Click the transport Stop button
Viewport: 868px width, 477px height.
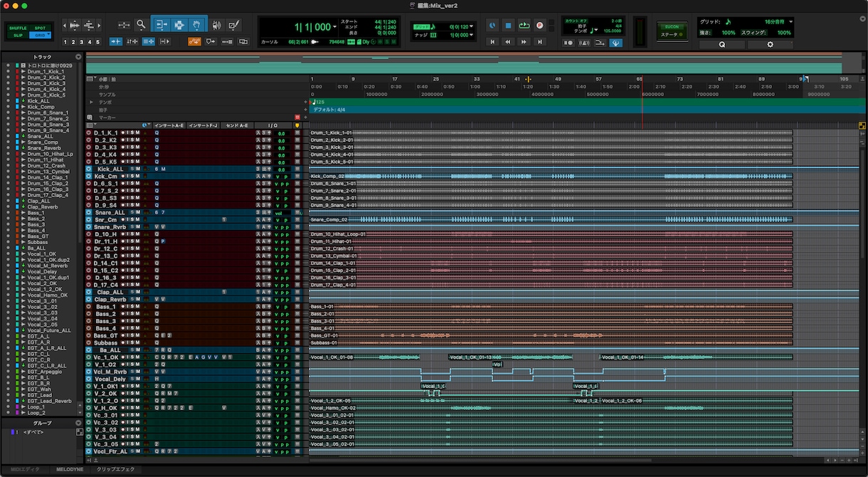[508, 26]
